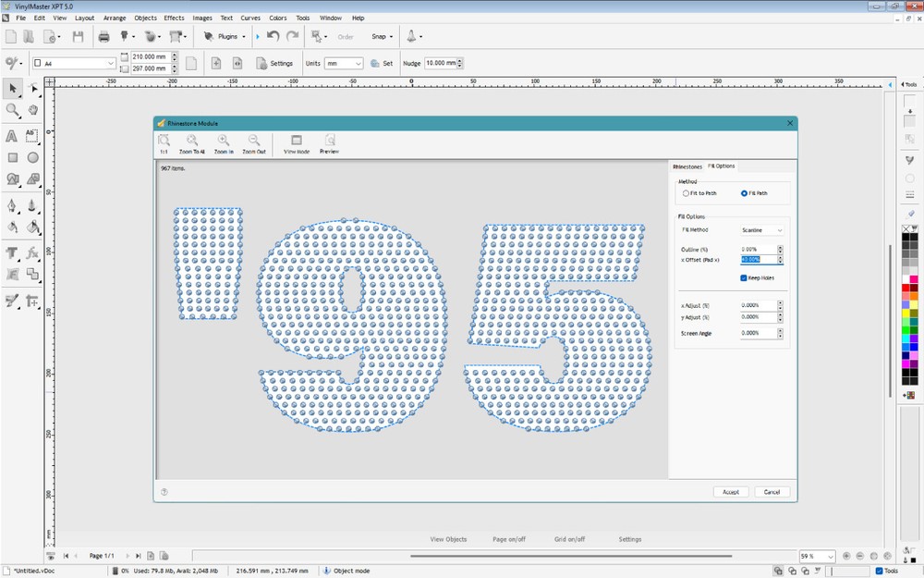The width and height of the screenshot is (924, 578).
Task: Click the 1:1 zoom icon
Action: [x=164, y=141]
